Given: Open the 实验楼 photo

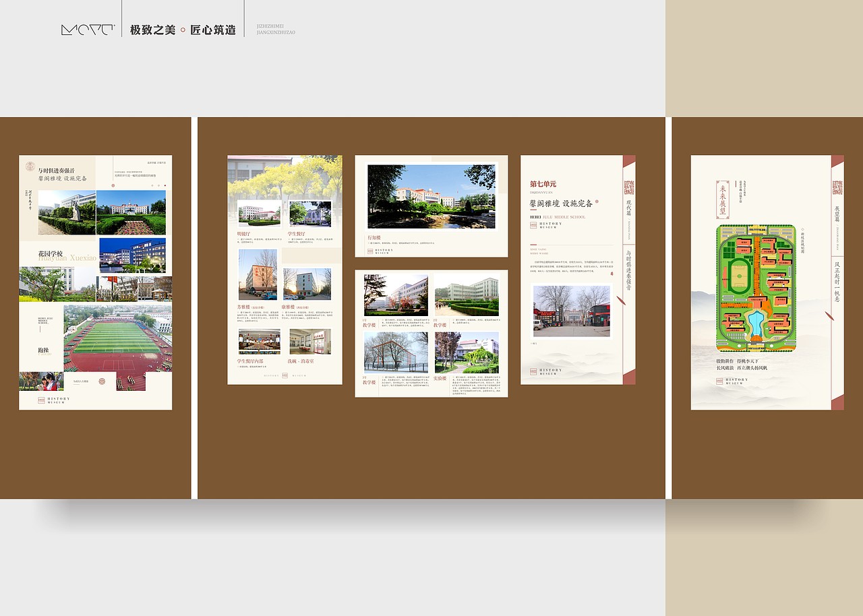Looking at the screenshot, I should (467, 352).
